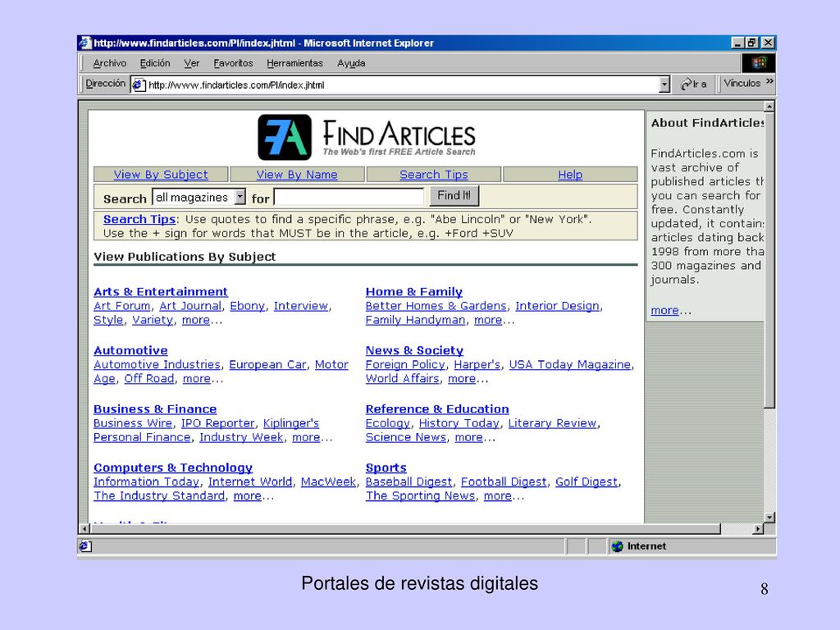Click the horizontal scrollbar right arrow

click(758, 529)
